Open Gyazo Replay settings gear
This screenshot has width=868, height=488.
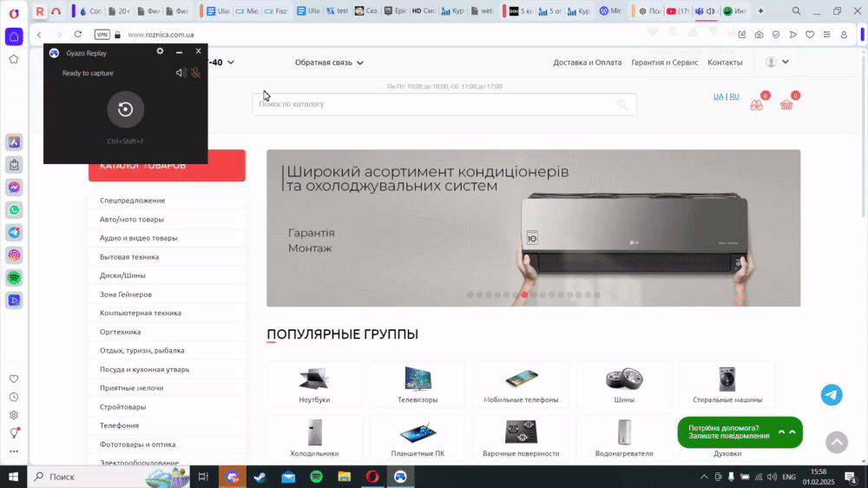coord(160,51)
